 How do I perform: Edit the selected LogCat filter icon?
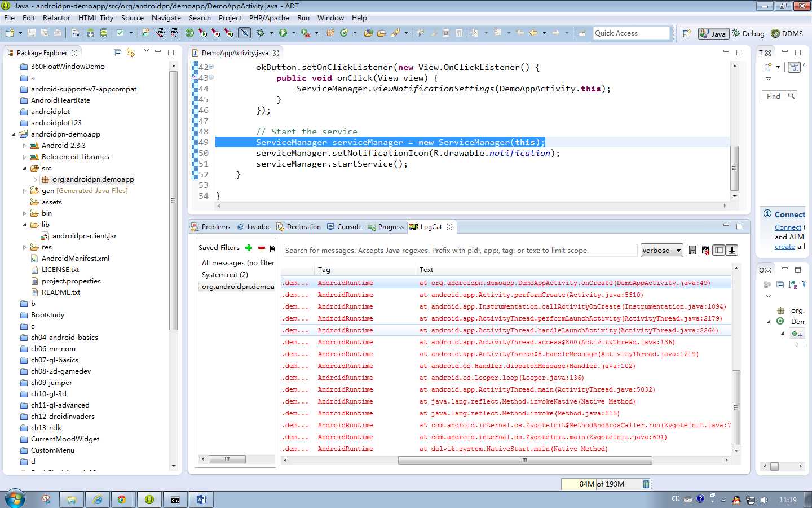point(273,248)
